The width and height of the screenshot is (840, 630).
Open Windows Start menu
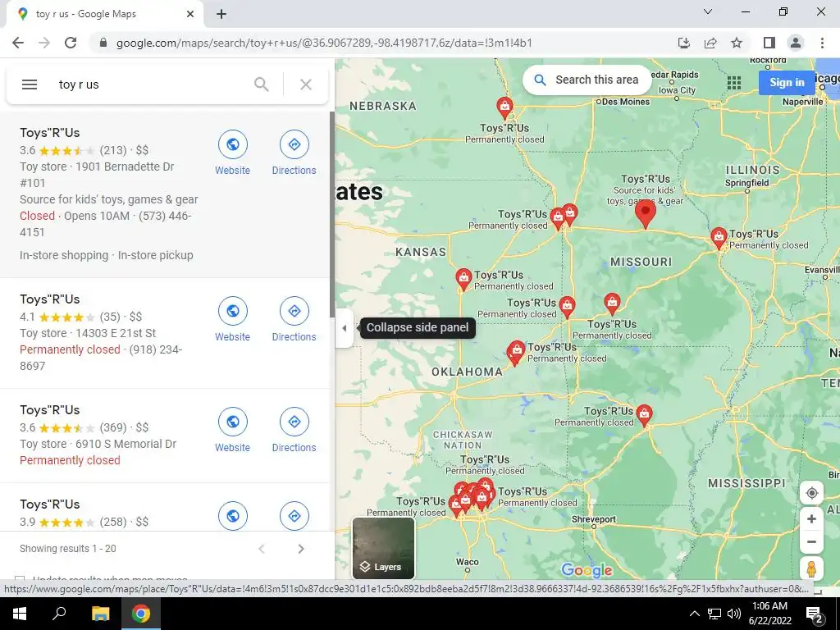[20, 614]
